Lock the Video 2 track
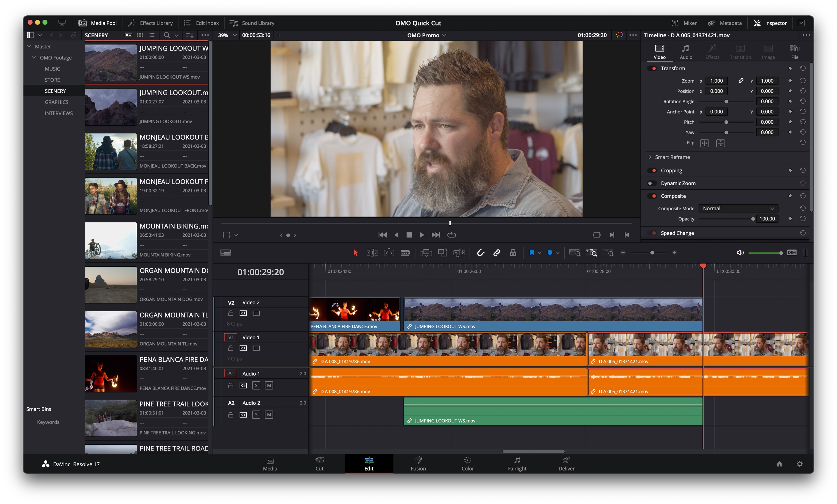The height and width of the screenshot is (504, 837). pyautogui.click(x=231, y=313)
